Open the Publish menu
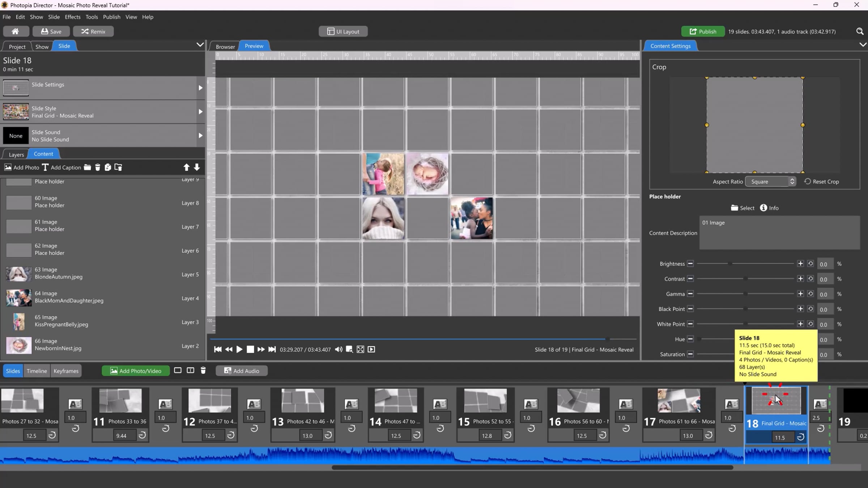This screenshot has width=868, height=488. tap(111, 17)
